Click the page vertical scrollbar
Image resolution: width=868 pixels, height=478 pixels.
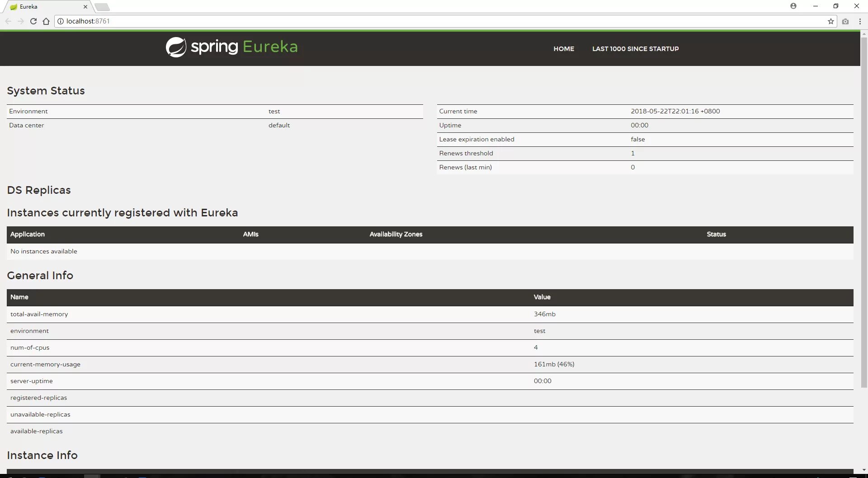point(864,212)
